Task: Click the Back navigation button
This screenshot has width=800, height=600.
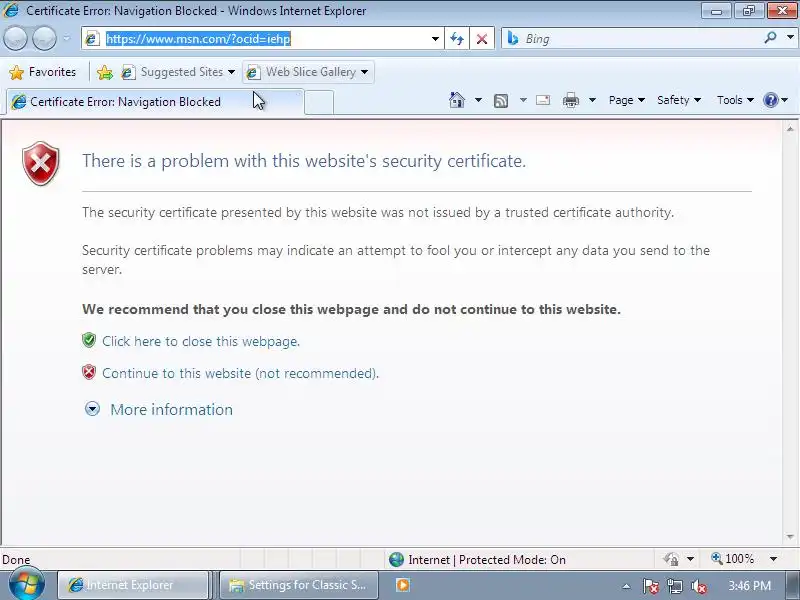Action: [15, 38]
